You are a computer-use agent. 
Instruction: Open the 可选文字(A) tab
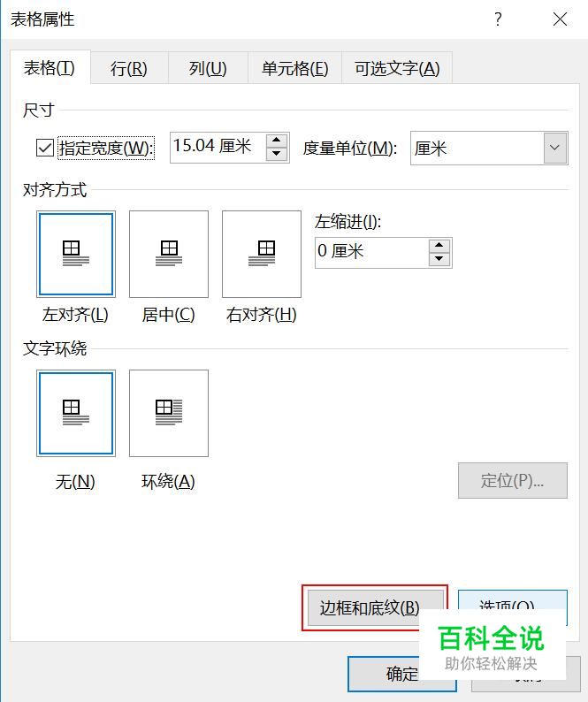(397, 68)
